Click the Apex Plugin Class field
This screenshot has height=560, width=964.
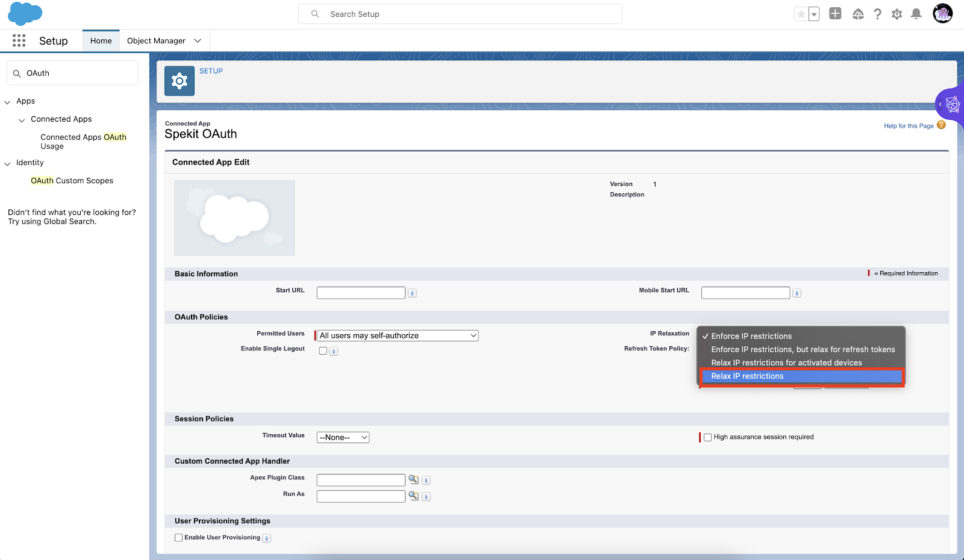coord(361,480)
